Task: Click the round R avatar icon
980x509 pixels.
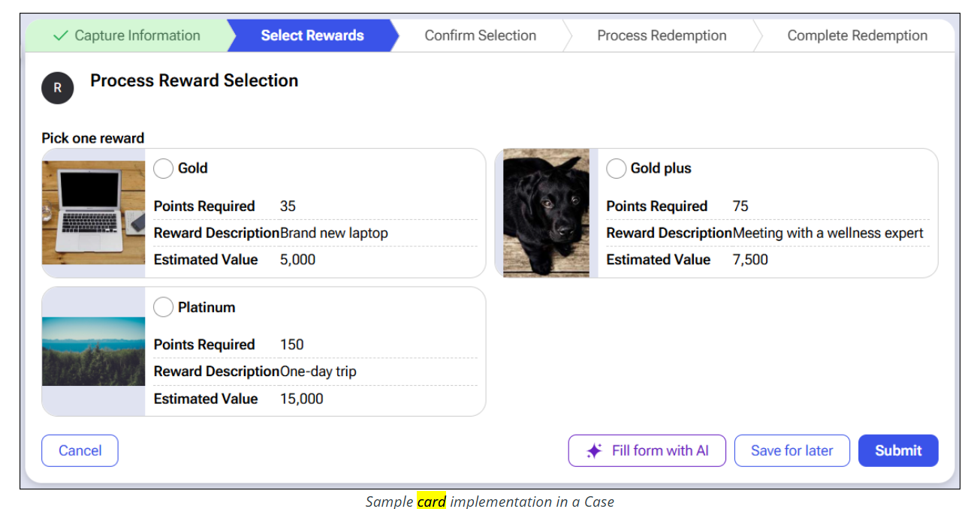Action: (x=58, y=89)
